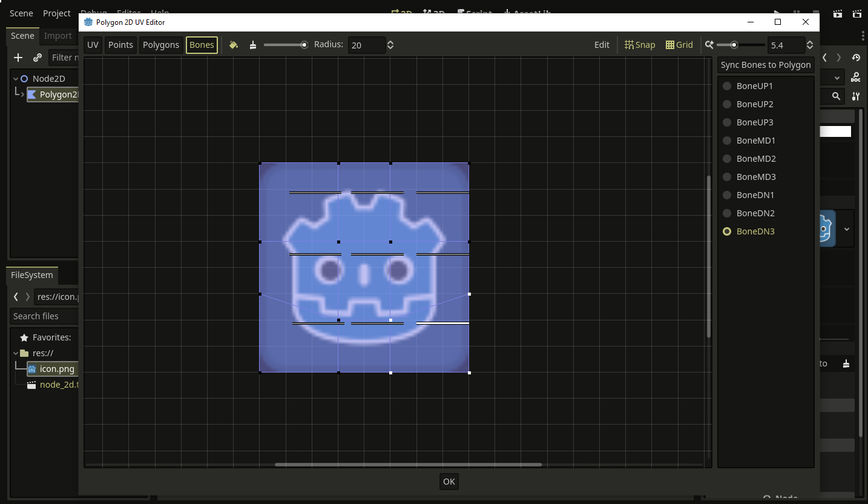Select the clear weights tool
Screen dimensions: 868x504
point(253,44)
